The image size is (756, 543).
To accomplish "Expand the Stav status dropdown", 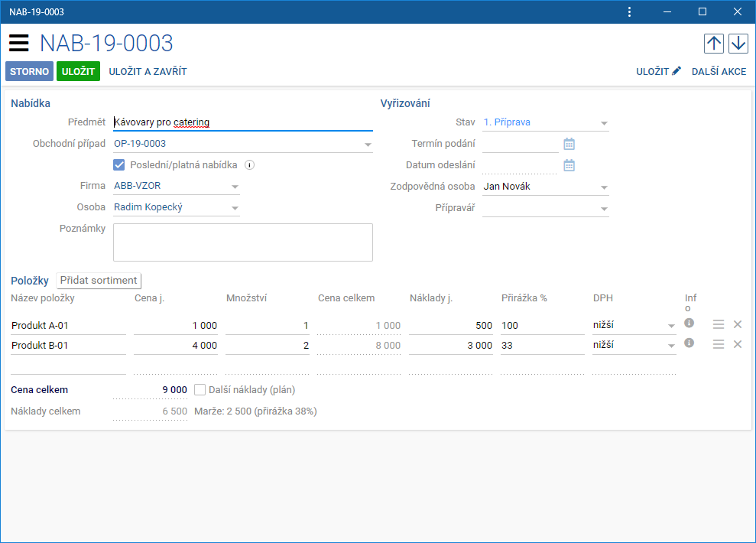I will (x=604, y=123).
